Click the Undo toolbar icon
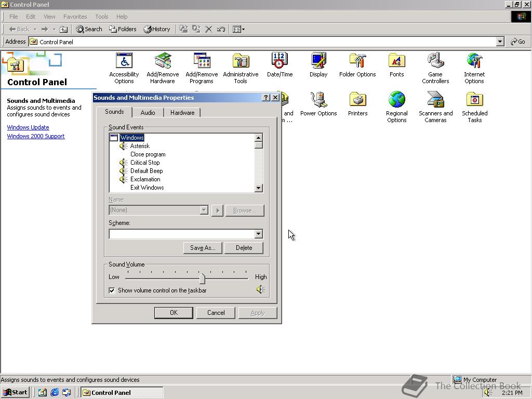 (x=221, y=29)
